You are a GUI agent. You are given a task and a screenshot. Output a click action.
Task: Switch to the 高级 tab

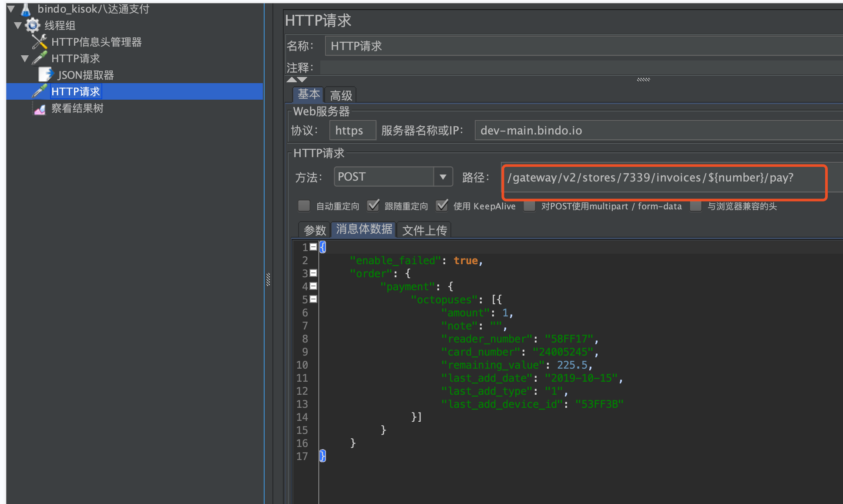point(341,95)
